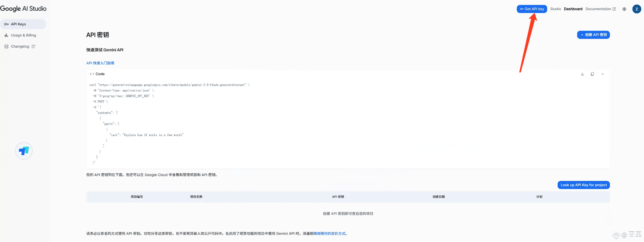This screenshot has width=644, height=242.
Task: Click the curl URL line in code
Action: (x=169, y=85)
